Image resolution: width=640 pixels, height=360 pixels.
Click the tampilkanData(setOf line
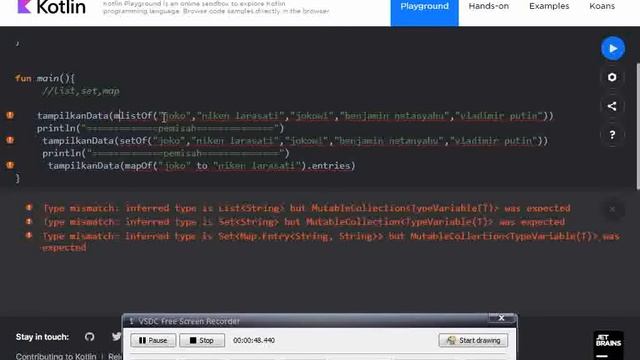coord(295,141)
